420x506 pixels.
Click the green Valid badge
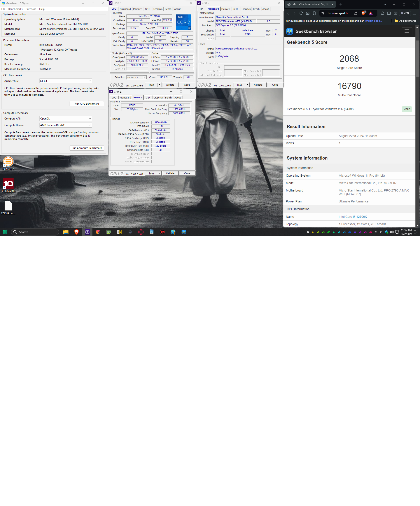pyautogui.click(x=407, y=109)
